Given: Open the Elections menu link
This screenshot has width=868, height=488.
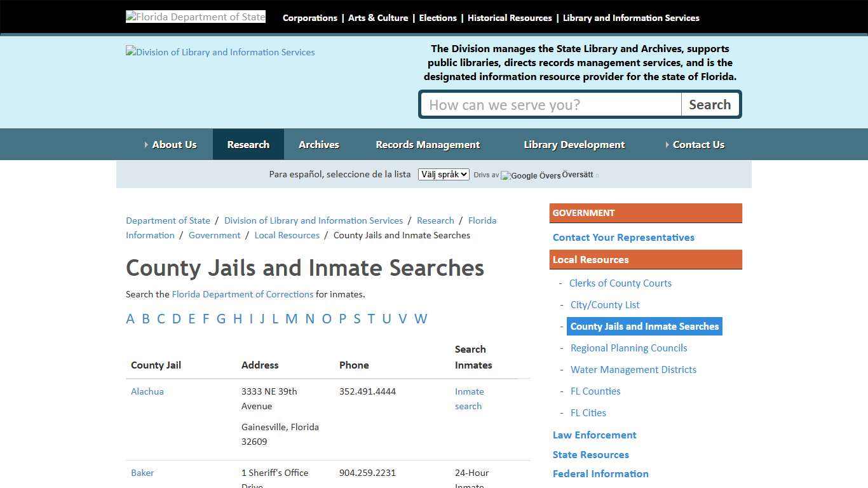Looking at the screenshot, I should pyautogui.click(x=437, y=18).
